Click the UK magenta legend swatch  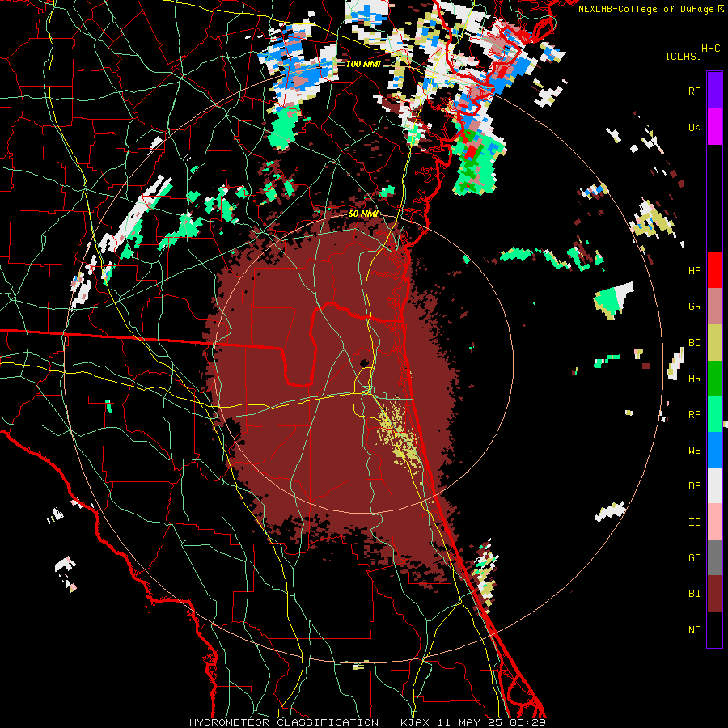point(714,127)
